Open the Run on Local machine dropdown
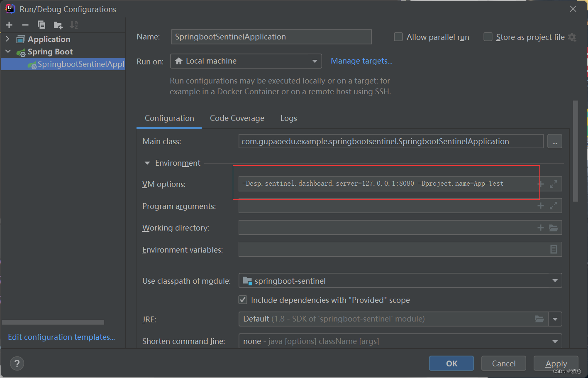Screen dimensions: 588x378 point(246,61)
